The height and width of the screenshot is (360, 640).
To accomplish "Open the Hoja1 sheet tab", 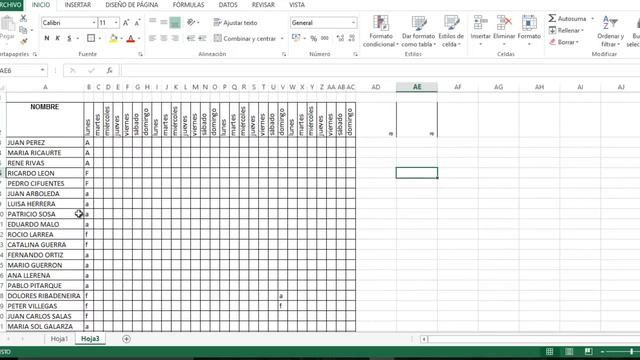I will click(60, 339).
